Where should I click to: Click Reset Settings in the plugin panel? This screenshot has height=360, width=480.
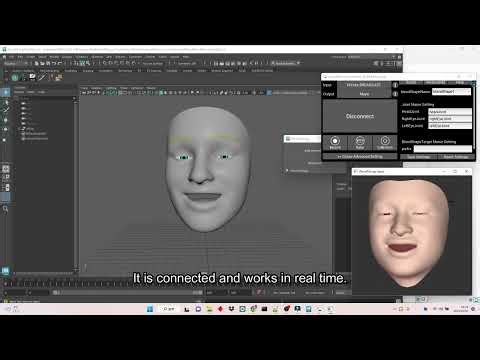click(x=456, y=157)
